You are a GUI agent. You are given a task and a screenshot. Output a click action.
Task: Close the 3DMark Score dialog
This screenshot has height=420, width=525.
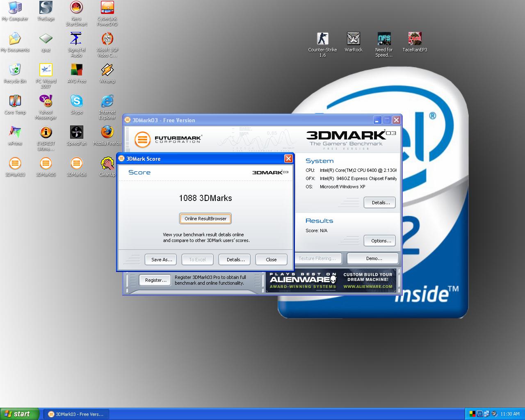point(289,158)
